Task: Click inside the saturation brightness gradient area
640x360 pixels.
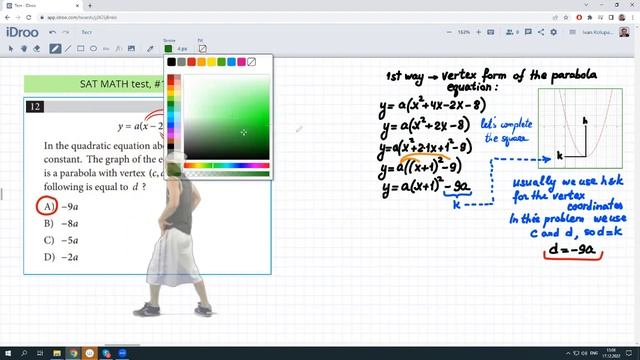Action: (227, 117)
